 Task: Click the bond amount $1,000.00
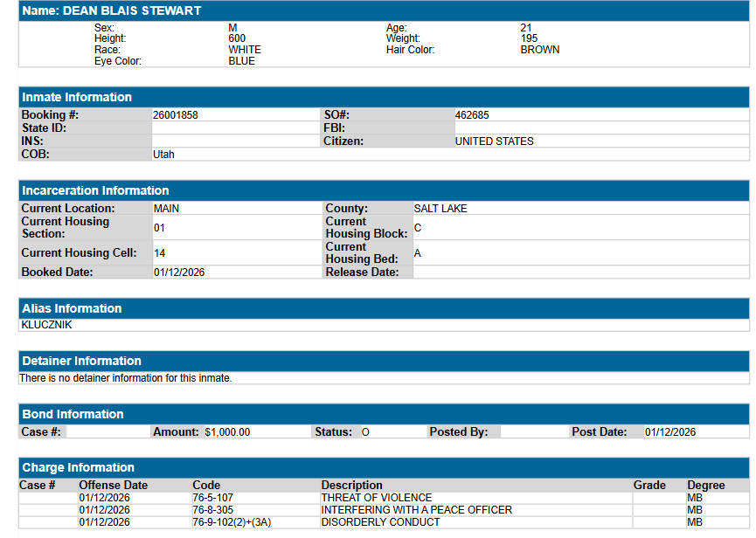pos(227,432)
